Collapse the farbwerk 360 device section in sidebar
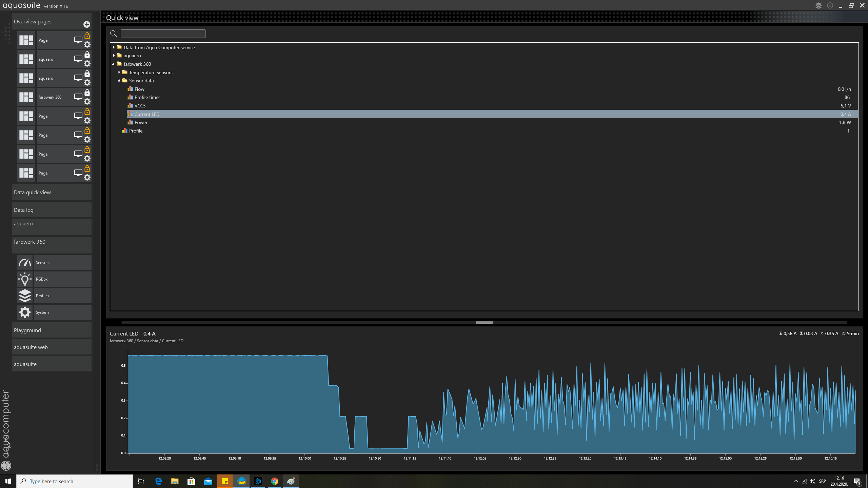Image resolution: width=868 pixels, height=488 pixels. click(x=52, y=245)
